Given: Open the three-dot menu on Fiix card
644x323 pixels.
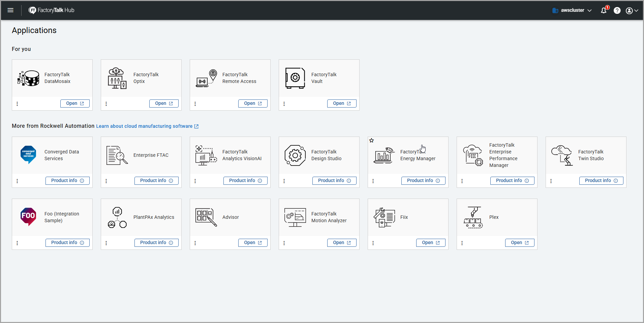Looking at the screenshot, I should [x=373, y=243].
